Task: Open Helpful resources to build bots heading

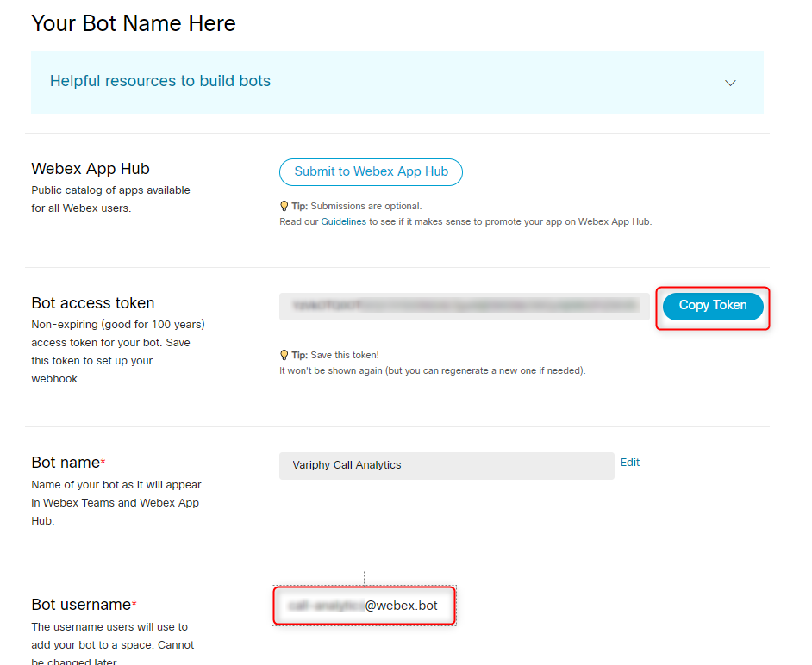Action: tap(160, 81)
